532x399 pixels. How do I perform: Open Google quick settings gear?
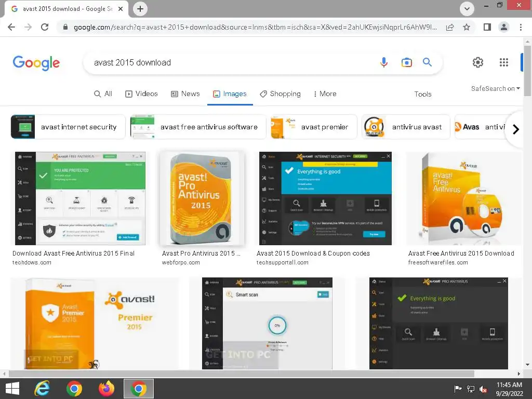tap(478, 62)
